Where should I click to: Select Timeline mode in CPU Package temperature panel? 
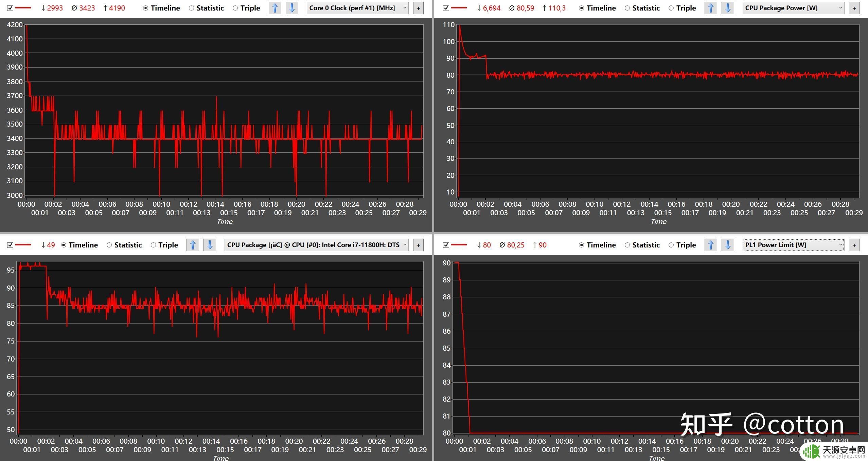79,245
